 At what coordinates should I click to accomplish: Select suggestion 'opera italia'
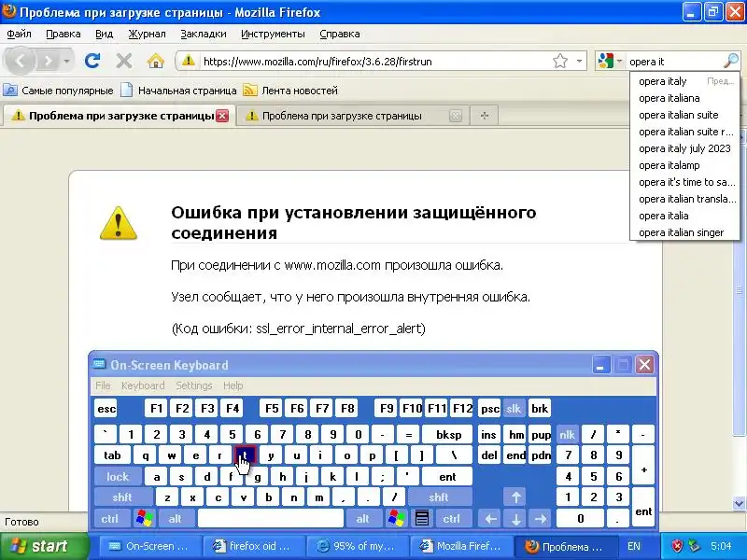click(x=684, y=216)
